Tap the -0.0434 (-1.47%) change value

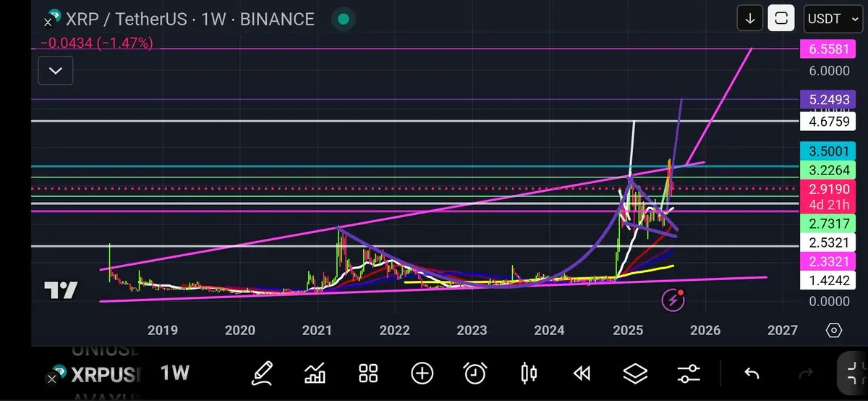tap(97, 43)
